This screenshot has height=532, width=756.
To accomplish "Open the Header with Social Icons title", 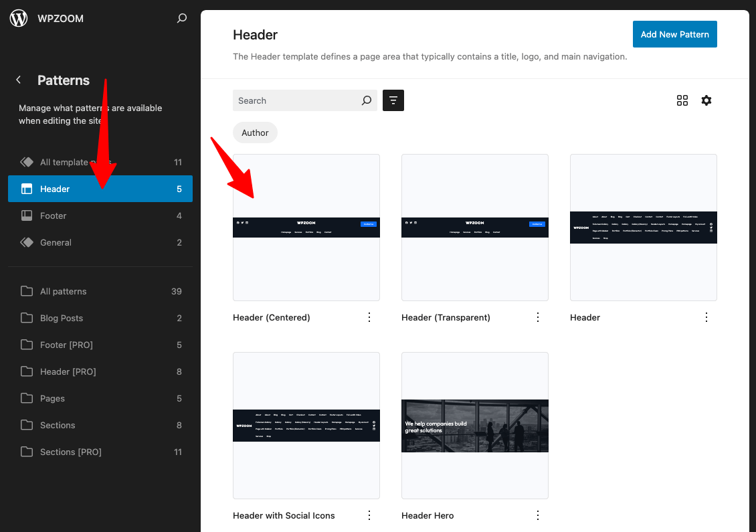I will [x=284, y=515].
